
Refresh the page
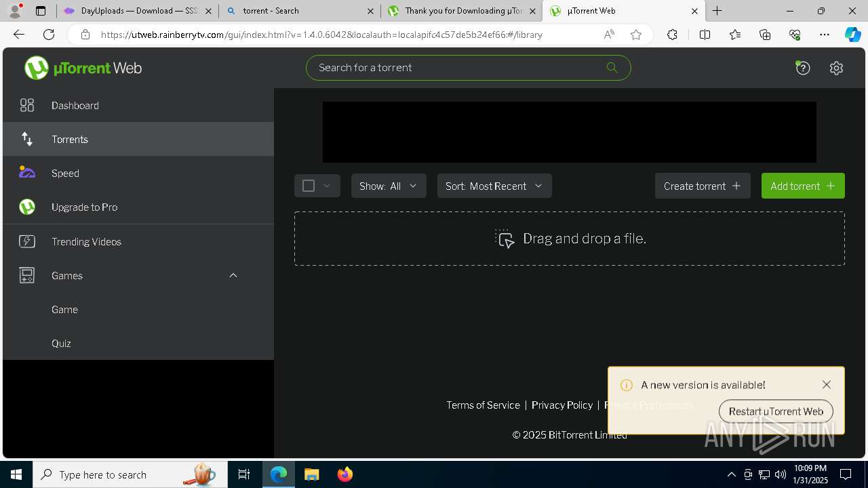click(x=49, y=35)
